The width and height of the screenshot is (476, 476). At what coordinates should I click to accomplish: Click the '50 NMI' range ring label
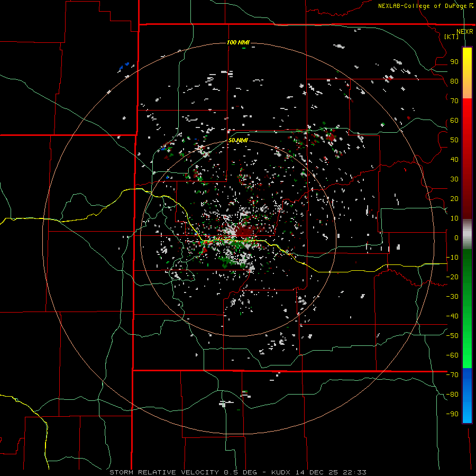pos(238,140)
